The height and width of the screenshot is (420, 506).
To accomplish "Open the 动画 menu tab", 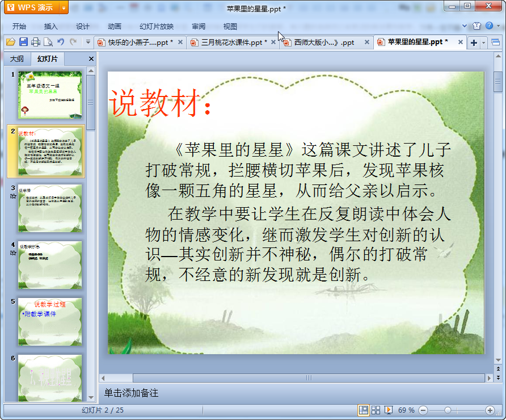I will click(114, 27).
